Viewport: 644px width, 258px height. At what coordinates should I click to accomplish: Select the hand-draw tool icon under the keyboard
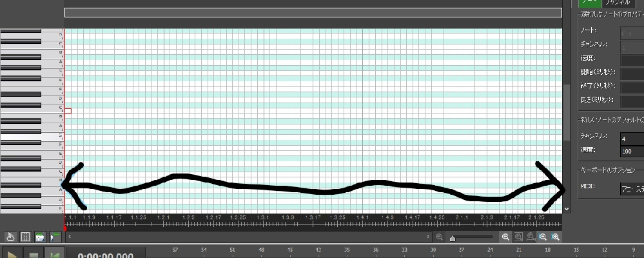pos(11,237)
